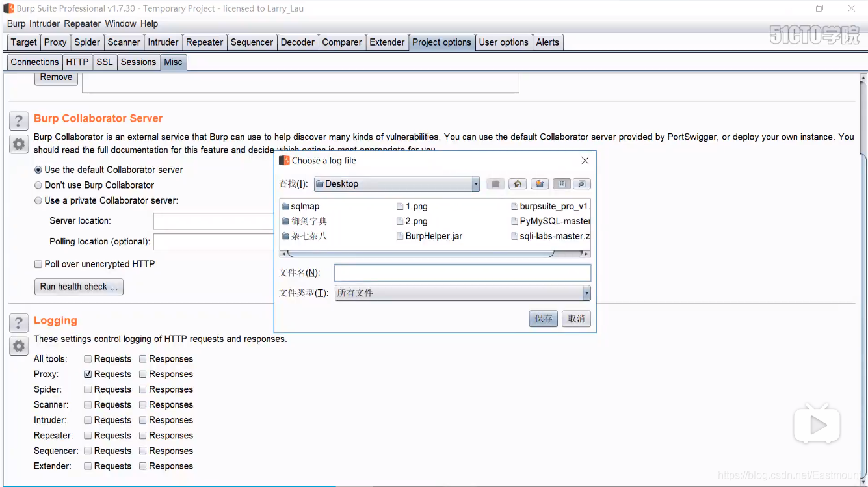The image size is (868, 487).
Task: Click file list horizontal scrollbar left arrow
Action: pyautogui.click(x=283, y=254)
